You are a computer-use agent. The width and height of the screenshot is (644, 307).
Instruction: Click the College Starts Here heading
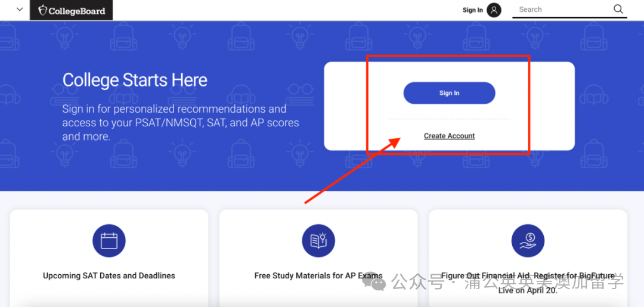click(135, 80)
